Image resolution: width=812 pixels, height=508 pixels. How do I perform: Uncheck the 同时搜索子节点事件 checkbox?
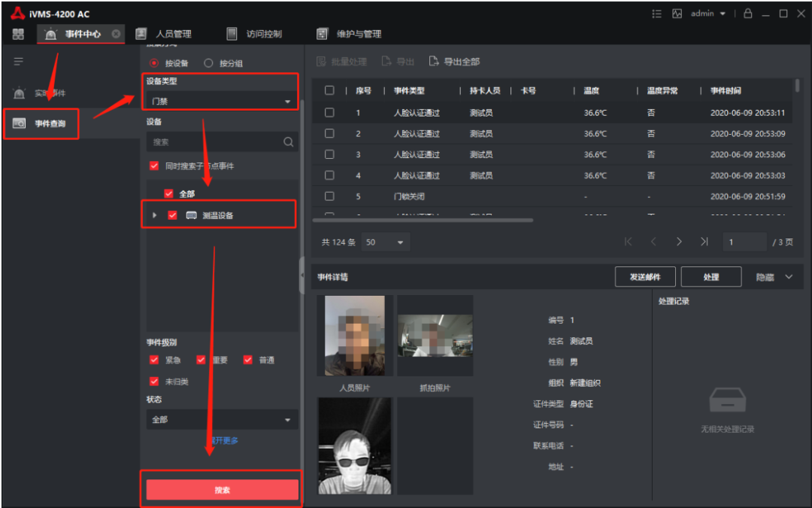click(154, 166)
